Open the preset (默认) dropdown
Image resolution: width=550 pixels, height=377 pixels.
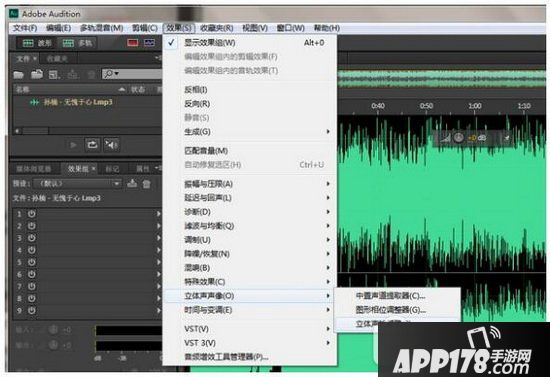[78, 183]
